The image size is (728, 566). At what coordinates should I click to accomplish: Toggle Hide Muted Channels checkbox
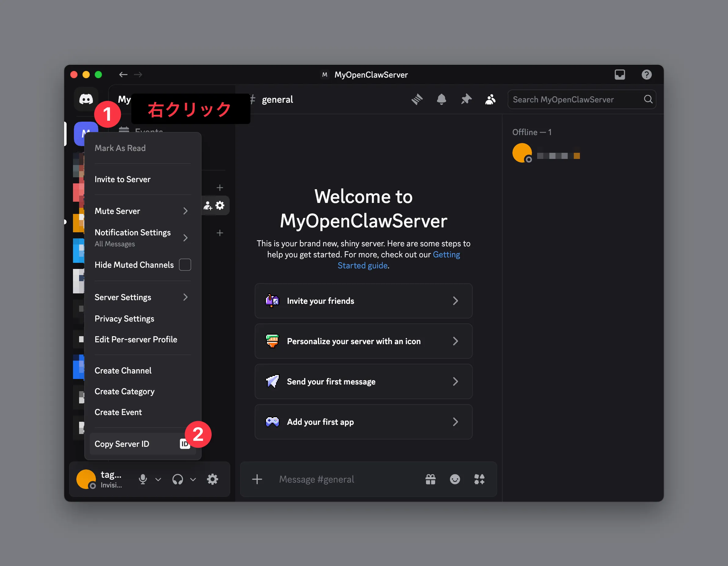click(x=185, y=264)
